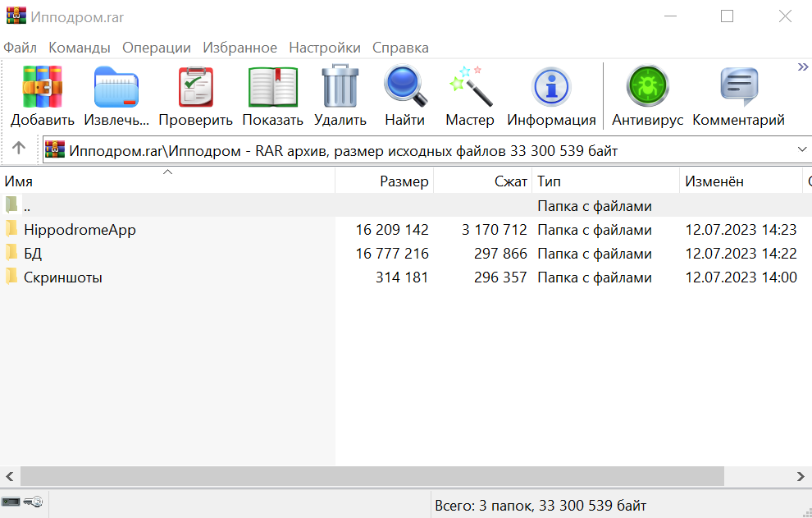Run the Антивирус scan icon
Screen dimensions: 812x518
tap(647, 87)
